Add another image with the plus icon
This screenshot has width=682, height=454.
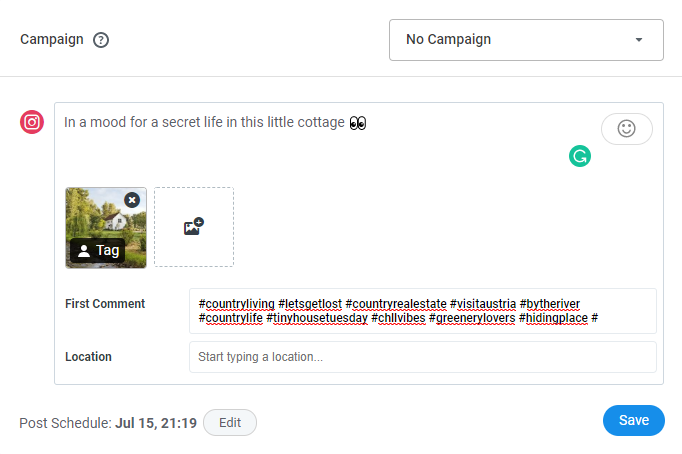[193, 227]
